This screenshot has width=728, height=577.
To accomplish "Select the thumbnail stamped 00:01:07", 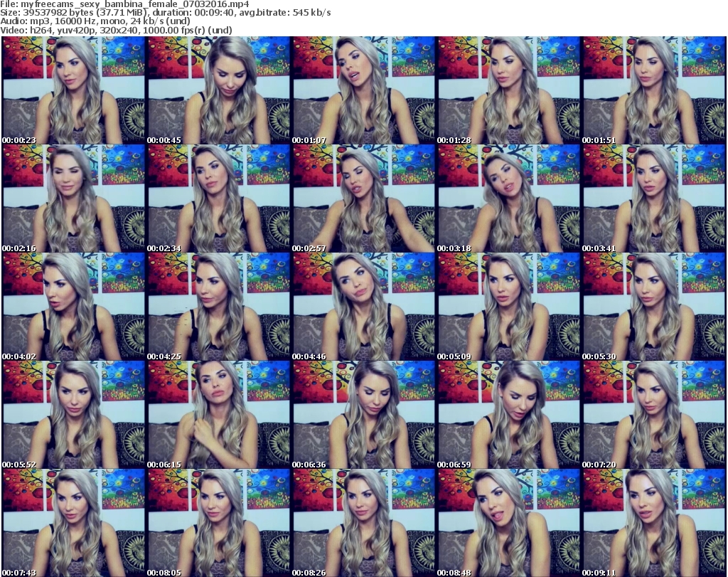I will pyautogui.click(x=363, y=90).
